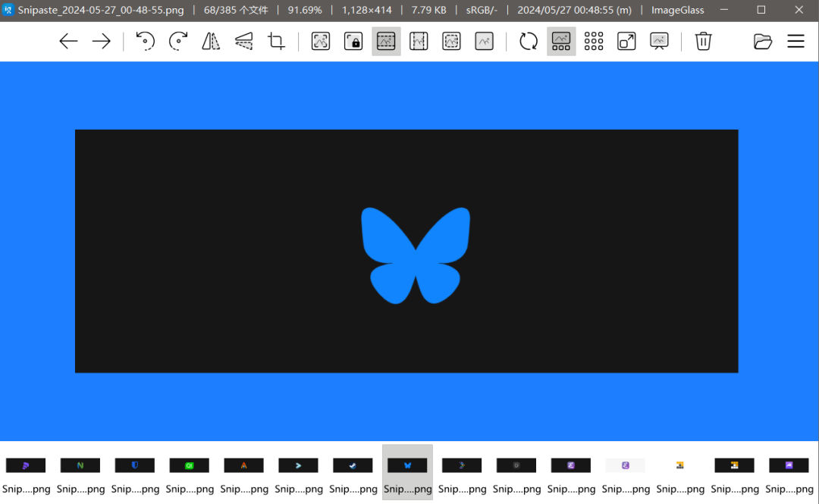Click the ImageGlass name in title bar

pyautogui.click(x=677, y=10)
